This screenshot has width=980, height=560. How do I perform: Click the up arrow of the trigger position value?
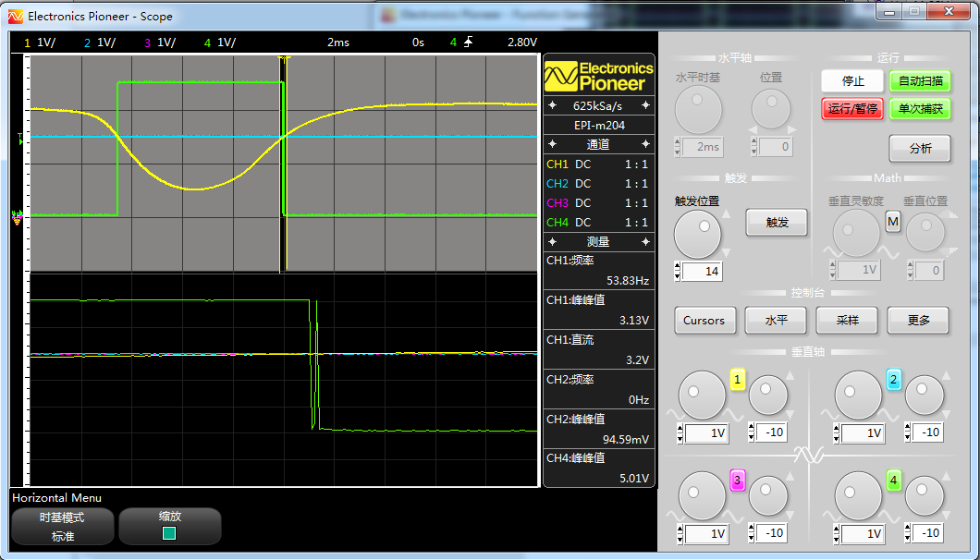coord(678,267)
